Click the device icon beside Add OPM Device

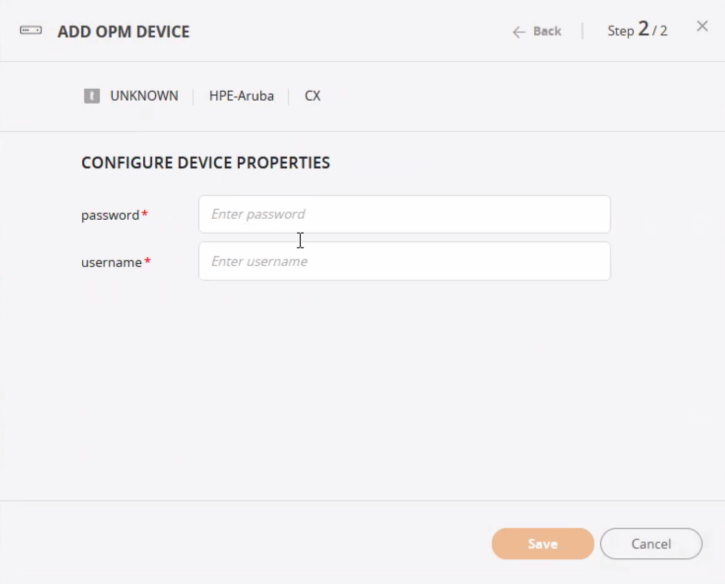click(31, 31)
